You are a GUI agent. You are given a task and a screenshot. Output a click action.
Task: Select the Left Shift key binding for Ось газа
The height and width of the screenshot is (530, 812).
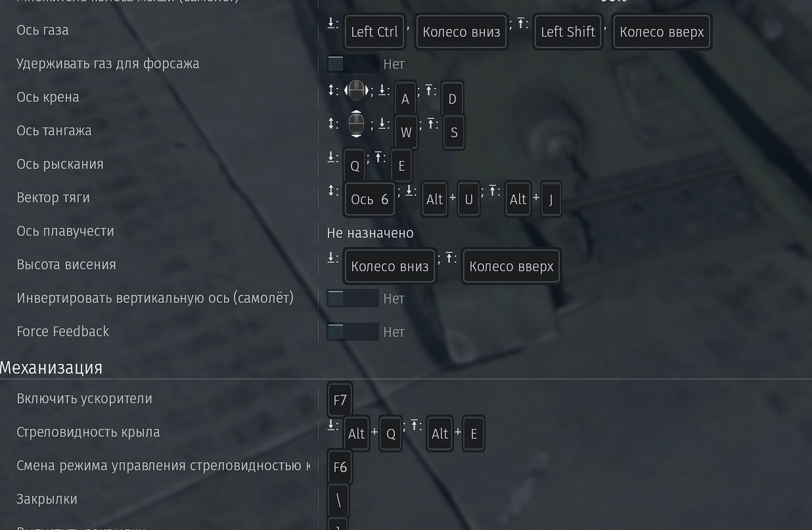pos(568,32)
